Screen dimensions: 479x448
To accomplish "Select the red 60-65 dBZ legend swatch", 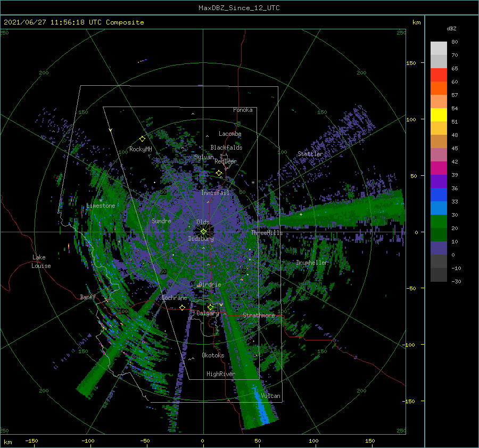I will (x=439, y=75).
